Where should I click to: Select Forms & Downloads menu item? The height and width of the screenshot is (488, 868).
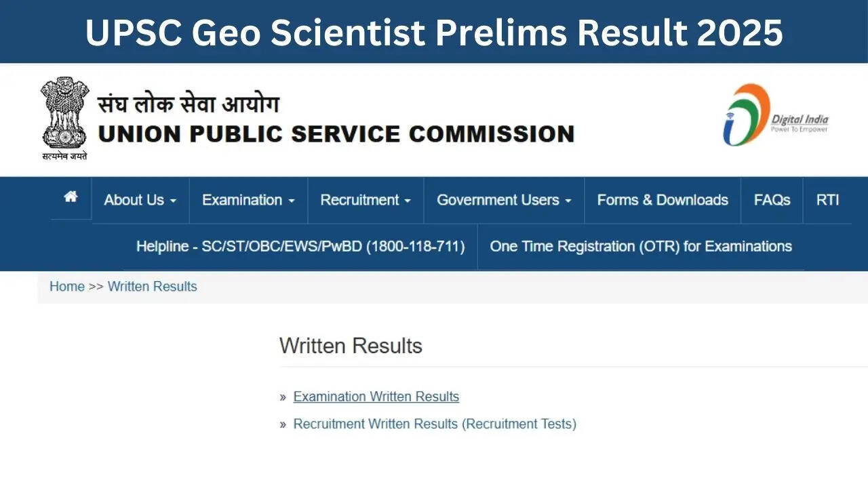663,200
